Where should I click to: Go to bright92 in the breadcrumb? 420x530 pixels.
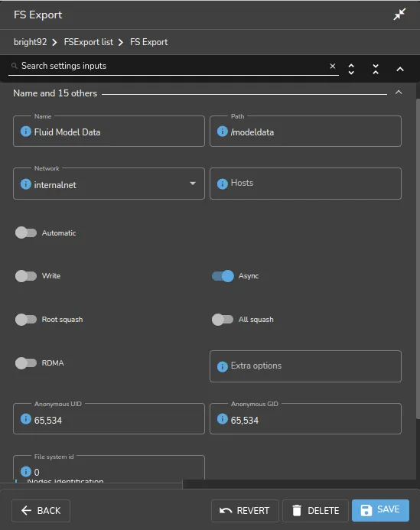tap(30, 42)
